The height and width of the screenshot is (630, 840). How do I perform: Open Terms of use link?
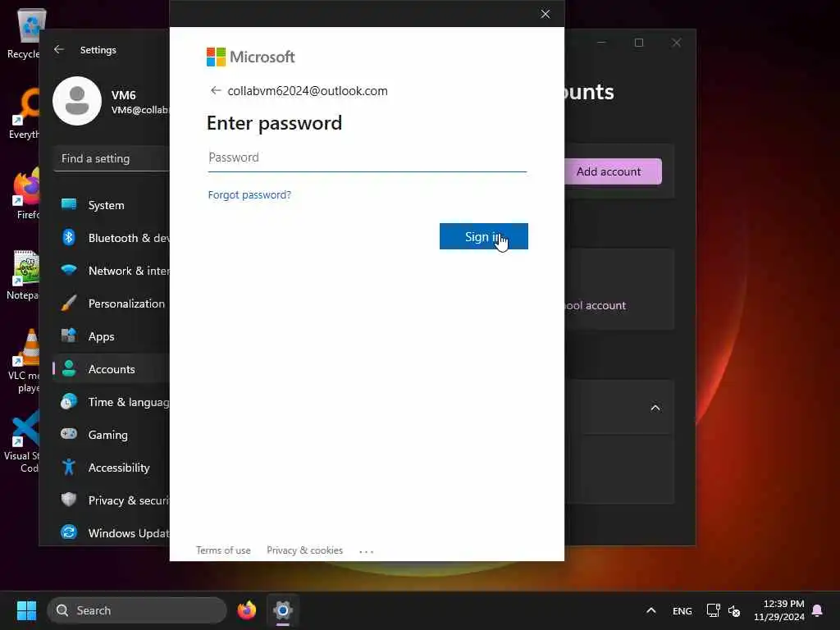click(x=223, y=550)
